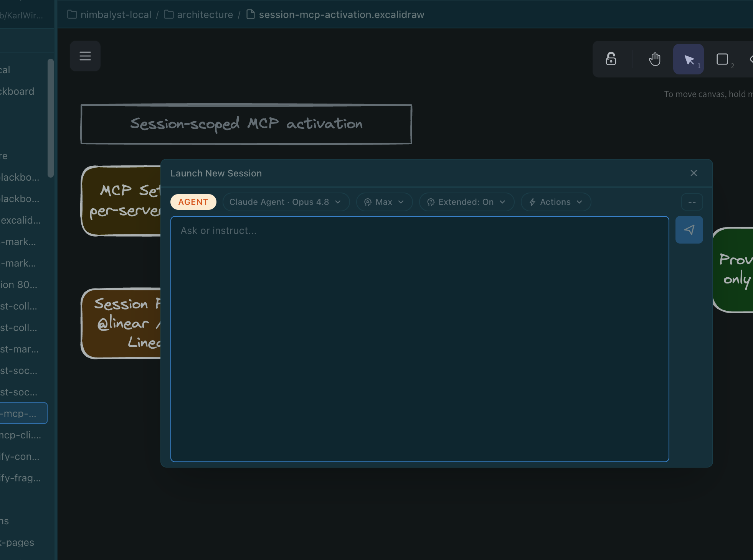Focus the Ask or instruct text field
This screenshot has width=753, height=560.
point(420,339)
